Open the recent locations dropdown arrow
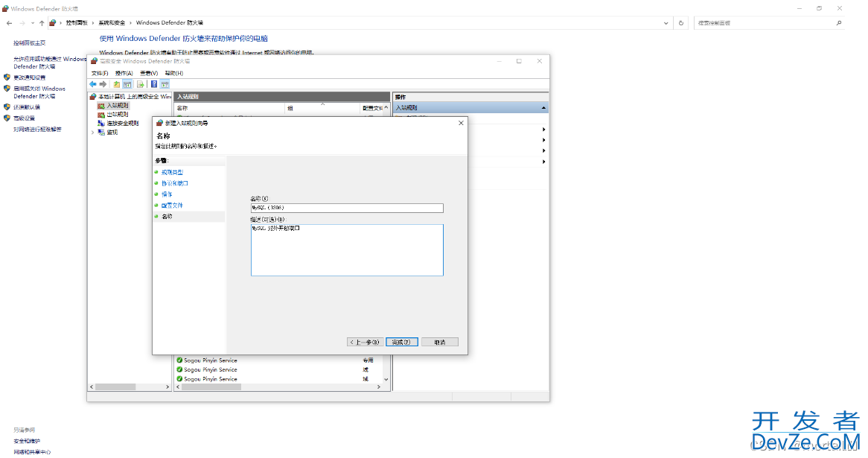The image size is (868, 458). click(33, 22)
